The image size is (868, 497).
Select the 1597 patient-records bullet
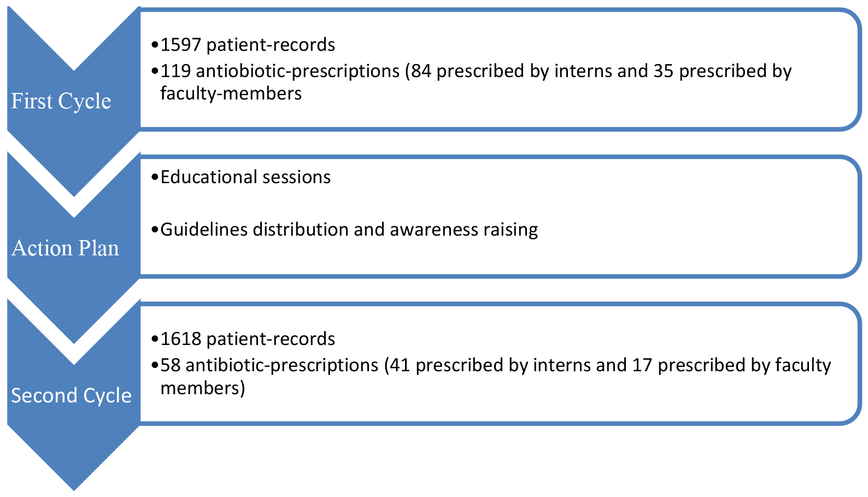tap(243, 45)
